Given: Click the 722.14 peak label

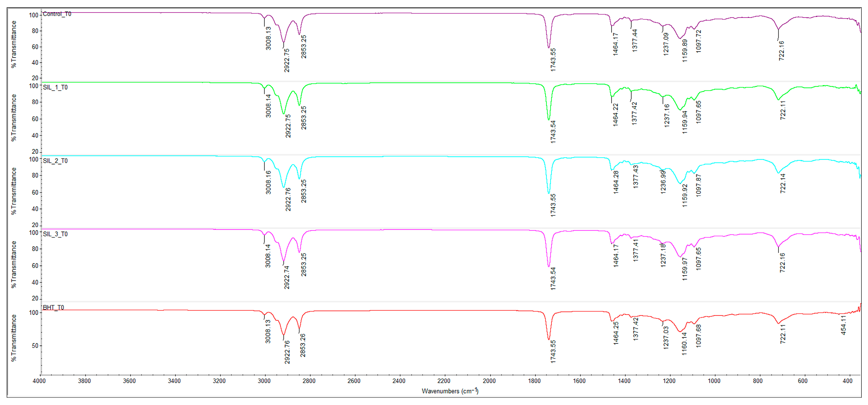Looking at the screenshot, I should (x=783, y=183).
